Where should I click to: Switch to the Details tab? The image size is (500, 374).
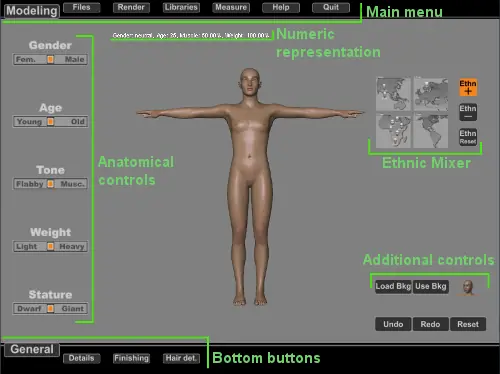pyautogui.click(x=81, y=358)
